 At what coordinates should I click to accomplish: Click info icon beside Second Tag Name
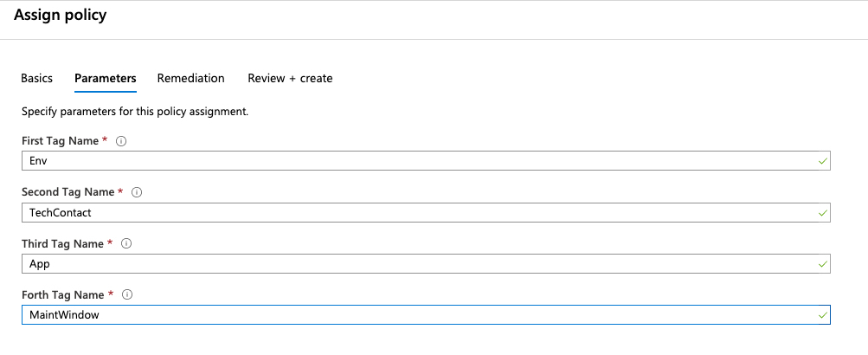point(137,192)
